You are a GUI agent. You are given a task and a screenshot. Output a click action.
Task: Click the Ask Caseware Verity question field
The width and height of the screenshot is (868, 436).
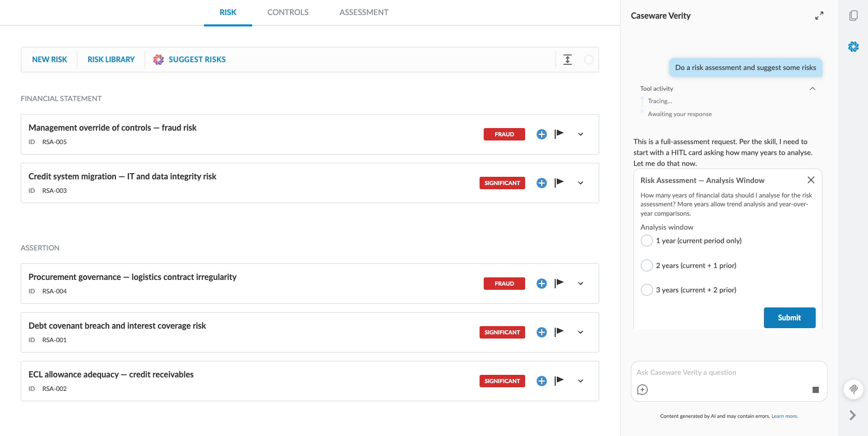point(729,372)
